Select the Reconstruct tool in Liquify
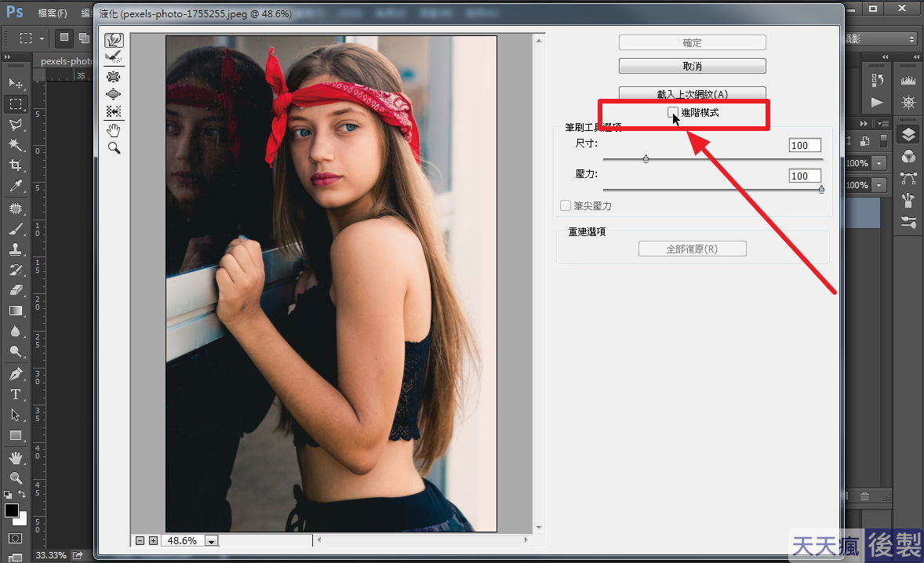 tap(114, 57)
